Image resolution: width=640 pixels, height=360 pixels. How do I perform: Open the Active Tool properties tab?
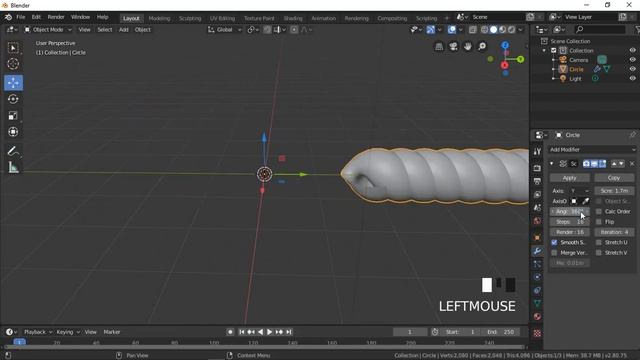537,152
